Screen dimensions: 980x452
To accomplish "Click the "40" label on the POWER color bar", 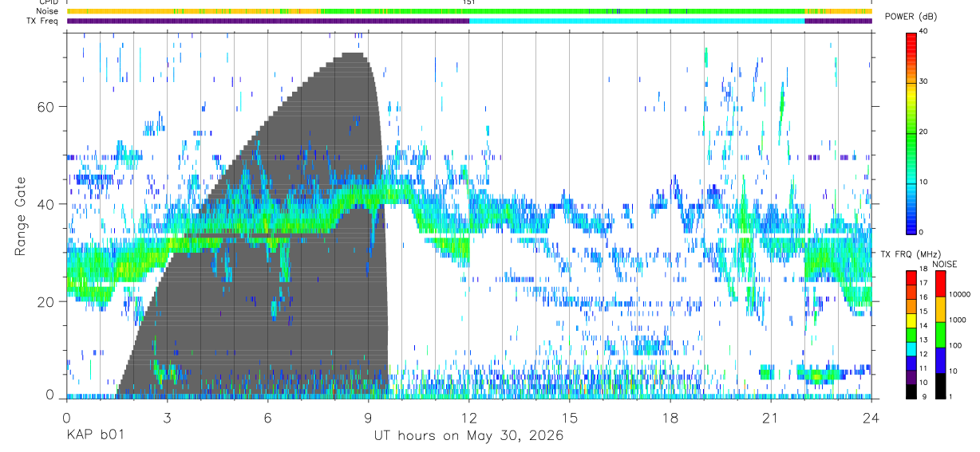I will (923, 32).
